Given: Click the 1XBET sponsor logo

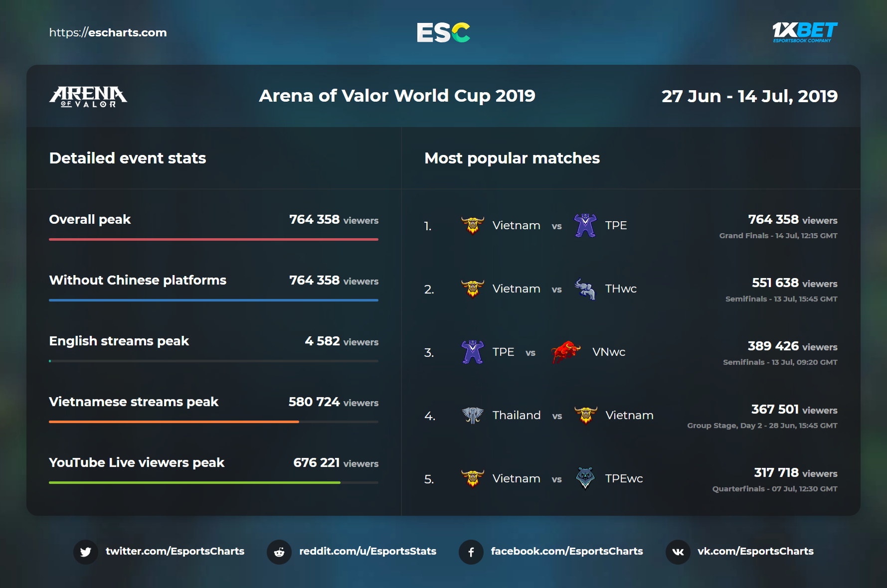Looking at the screenshot, I should 805,32.
